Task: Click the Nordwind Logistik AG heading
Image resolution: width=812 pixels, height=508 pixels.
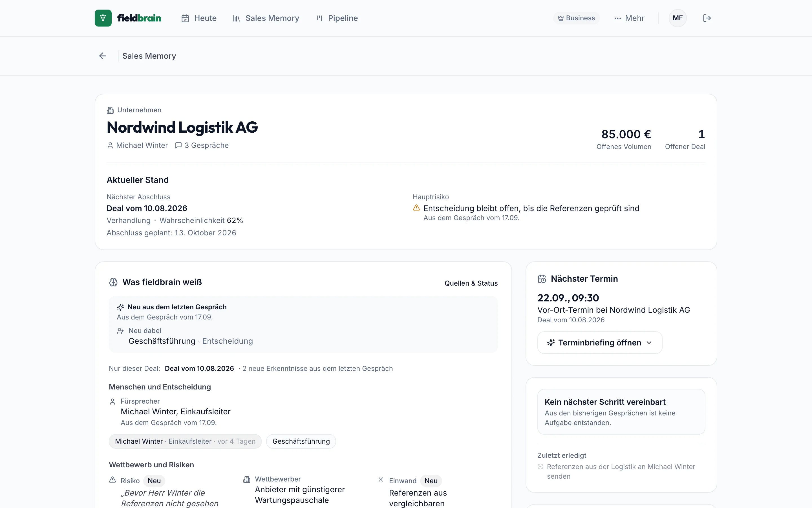Action: click(182, 127)
